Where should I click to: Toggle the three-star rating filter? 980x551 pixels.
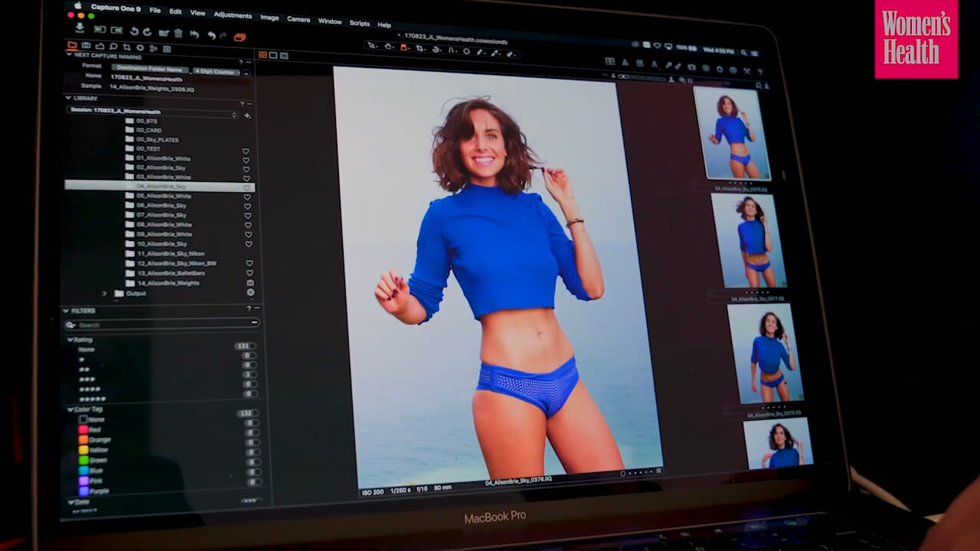coord(87,379)
